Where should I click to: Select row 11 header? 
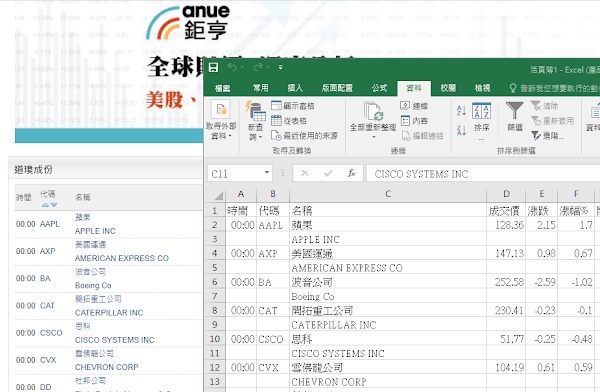point(215,353)
